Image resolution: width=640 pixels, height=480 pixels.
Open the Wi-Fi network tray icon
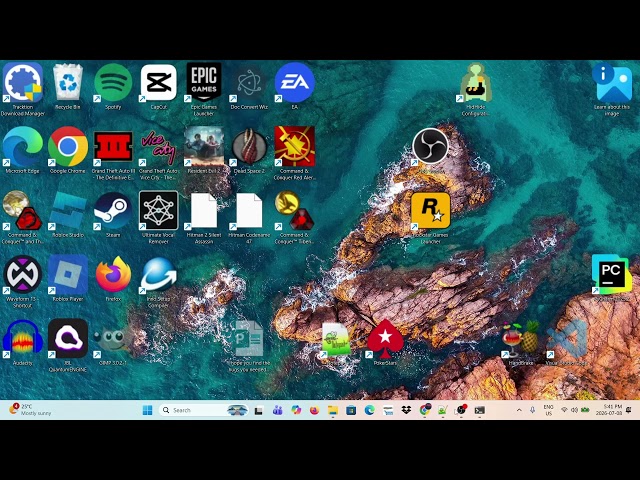coord(564,410)
